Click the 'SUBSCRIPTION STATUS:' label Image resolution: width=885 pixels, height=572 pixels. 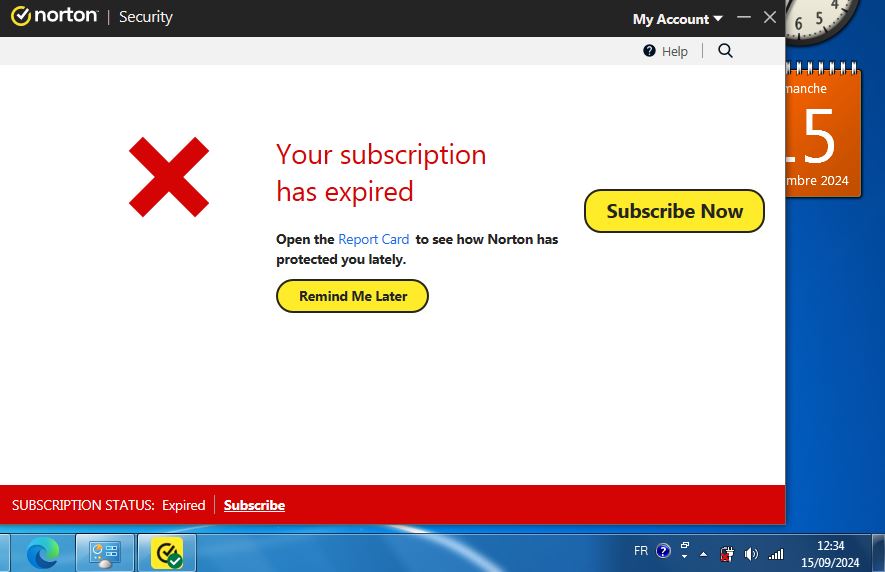(x=83, y=505)
